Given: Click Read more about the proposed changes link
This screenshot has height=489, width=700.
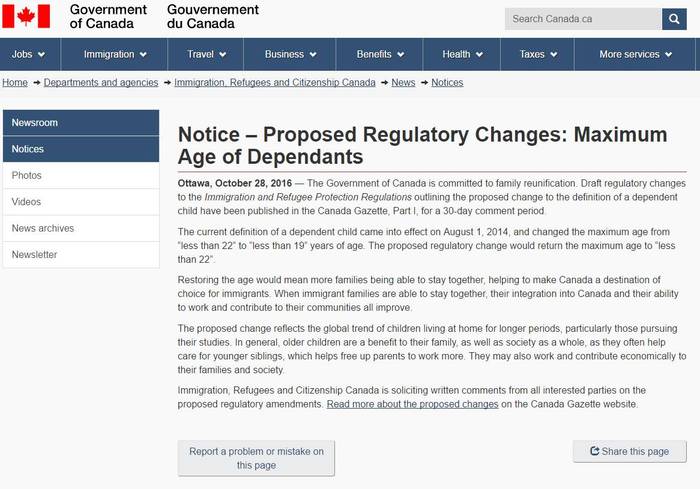Looking at the screenshot, I should coord(412,404).
